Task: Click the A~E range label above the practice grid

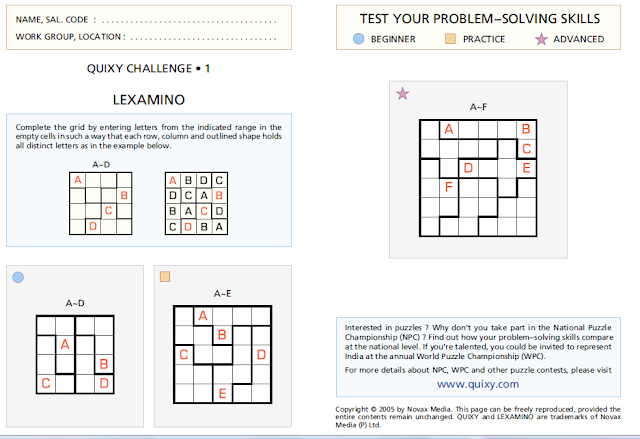Action: (x=222, y=293)
